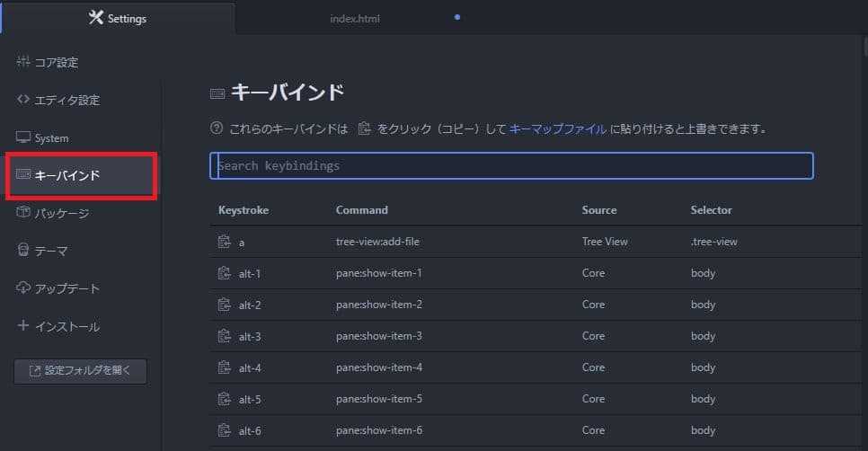Click the .tree-view selector cell
868x451 pixels.
point(714,242)
